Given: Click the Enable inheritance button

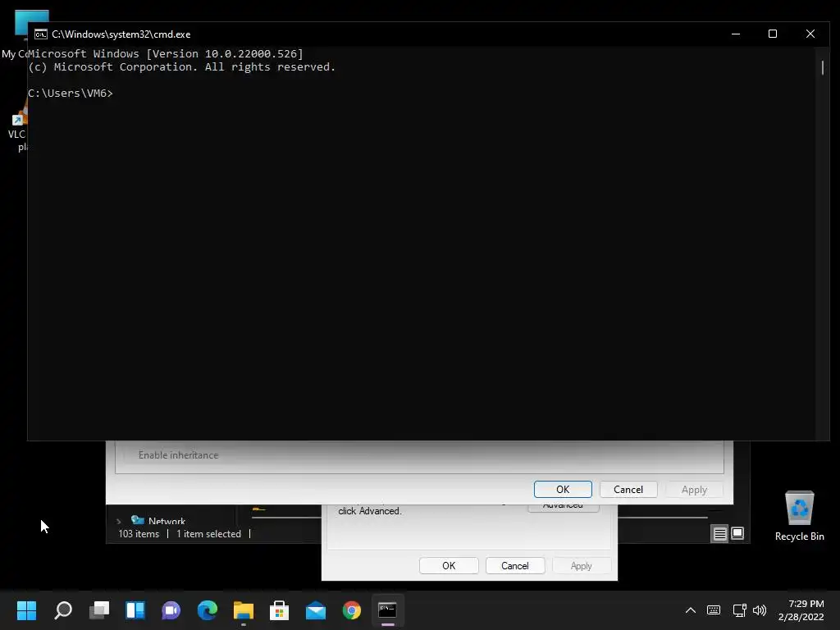Looking at the screenshot, I should click(x=178, y=454).
